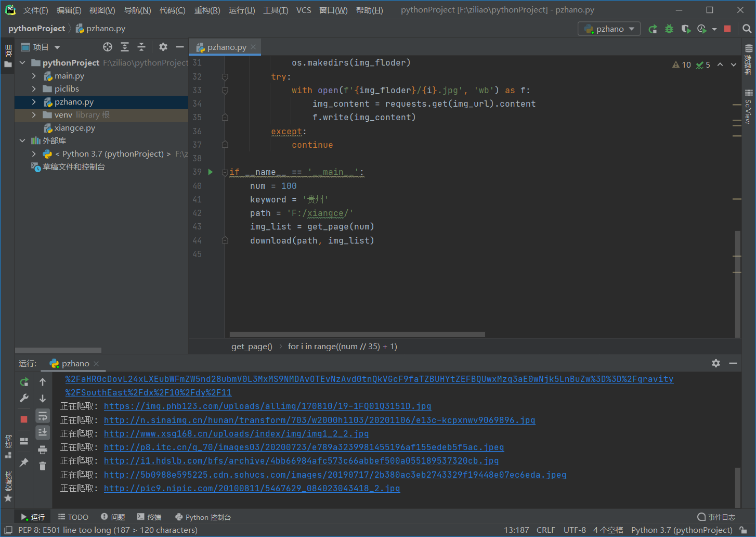This screenshot has height=537, width=756.
Task: Click the green run gutter arrow on line 39
Action: coord(211,172)
